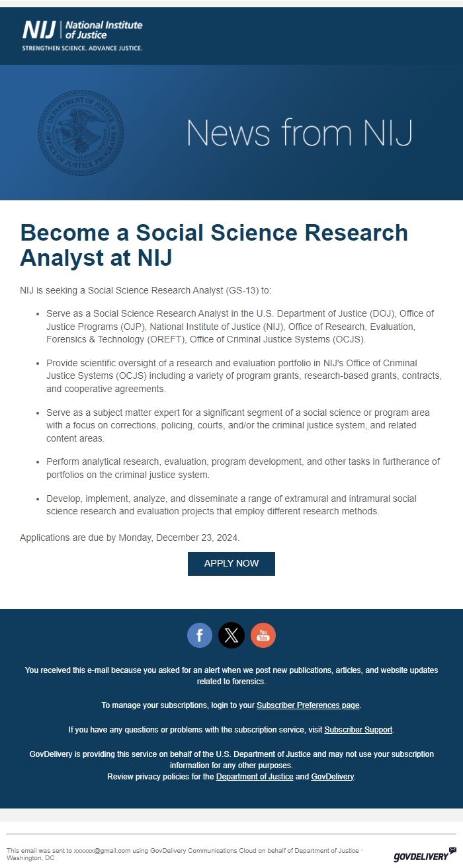Click the bullet about subject matter expert

238,425
